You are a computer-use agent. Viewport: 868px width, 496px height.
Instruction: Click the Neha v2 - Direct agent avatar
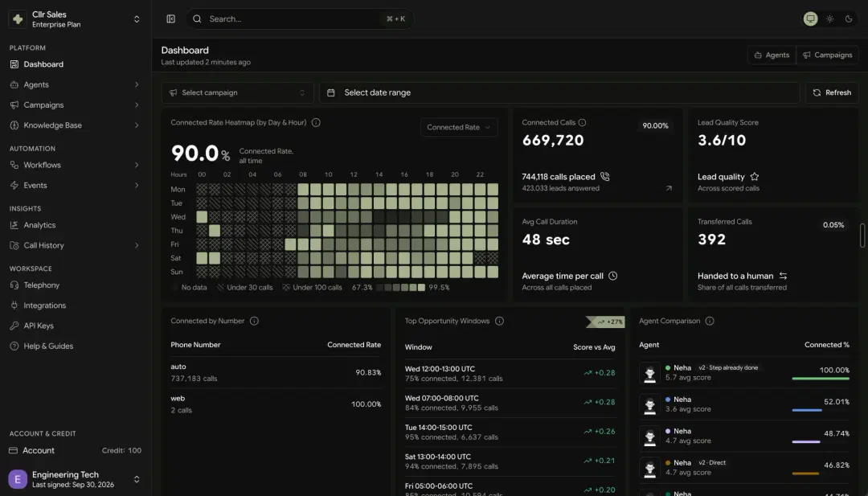tap(650, 468)
